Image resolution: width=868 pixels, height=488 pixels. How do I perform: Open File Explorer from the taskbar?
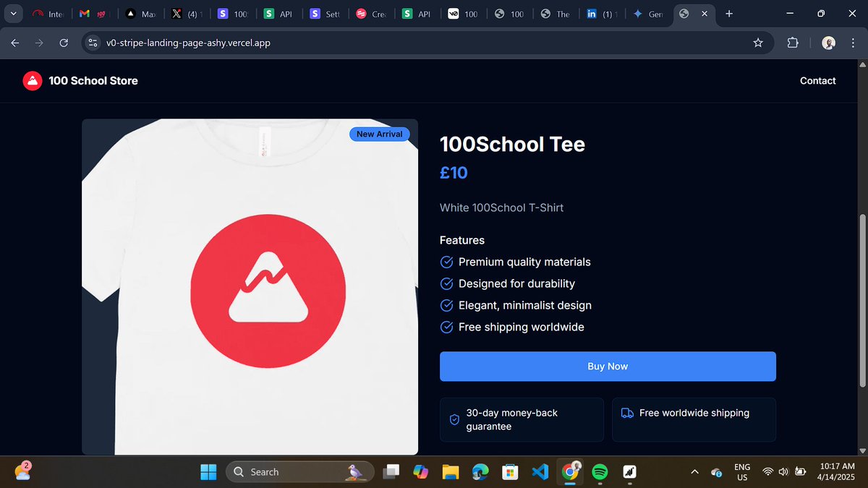click(x=451, y=472)
